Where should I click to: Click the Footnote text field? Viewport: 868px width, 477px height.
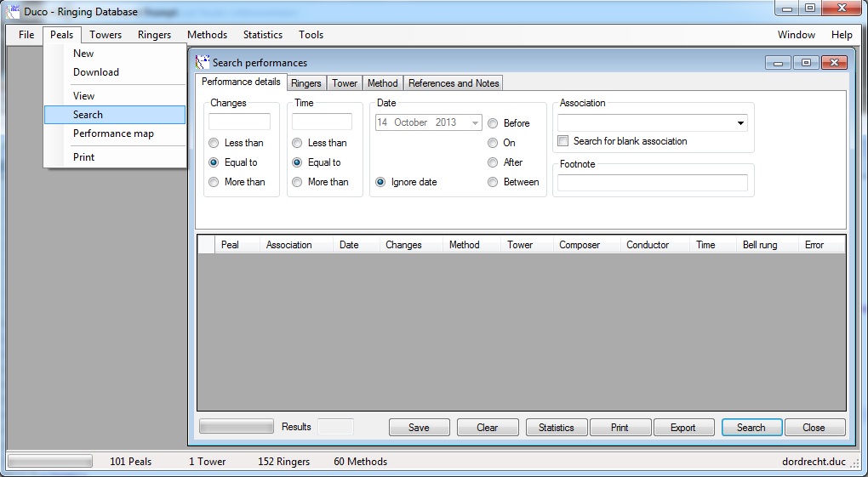pyautogui.click(x=652, y=183)
